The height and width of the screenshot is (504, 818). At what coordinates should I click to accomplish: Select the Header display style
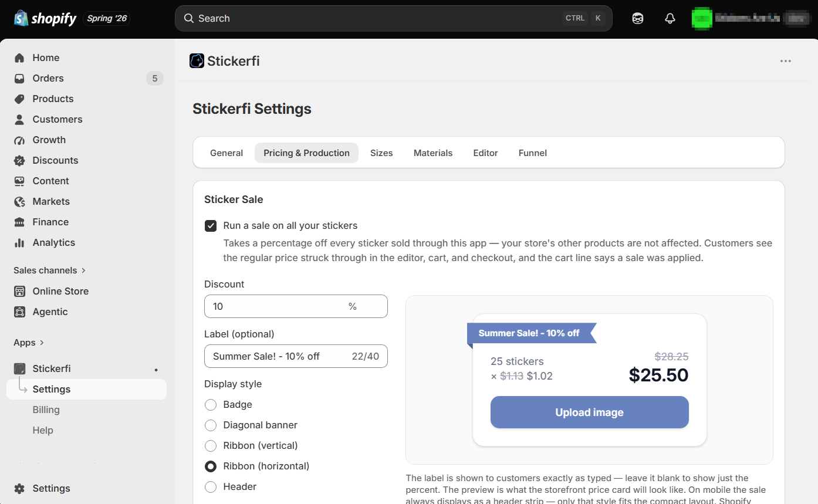pos(211,486)
